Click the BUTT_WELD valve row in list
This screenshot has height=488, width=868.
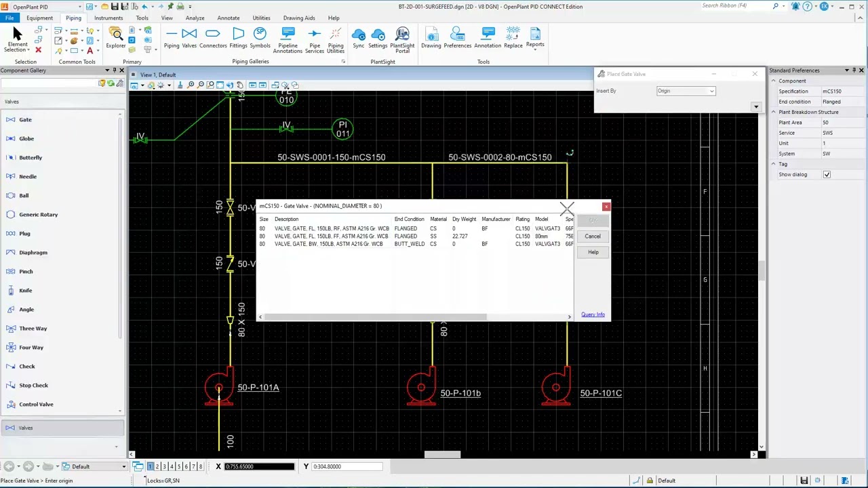coord(416,244)
